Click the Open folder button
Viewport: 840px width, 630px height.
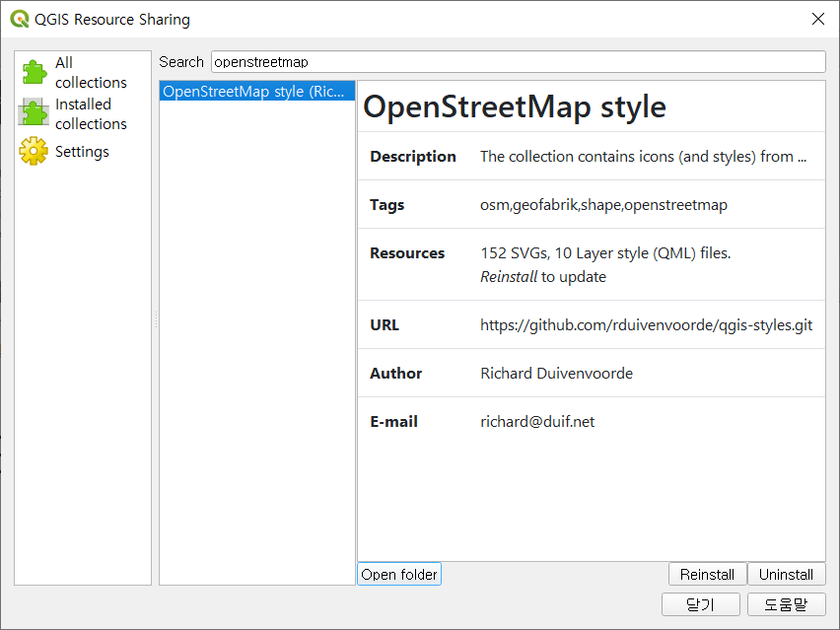[399, 574]
